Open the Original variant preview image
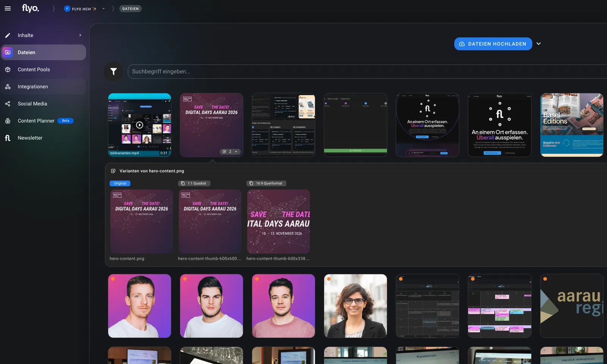 pos(142,221)
